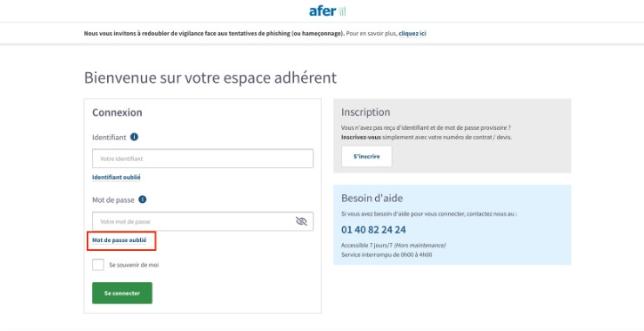Viewport: 644px width, 331px height.
Task: Open the Mot de passe oublié link
Action: click(x=119, y=240)
